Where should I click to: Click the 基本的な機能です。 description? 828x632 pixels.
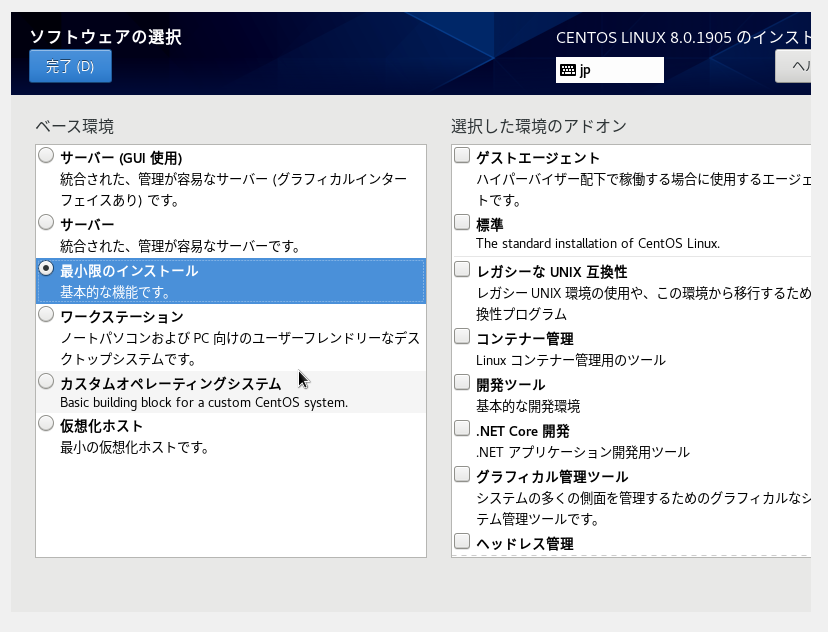pos(115,292)
